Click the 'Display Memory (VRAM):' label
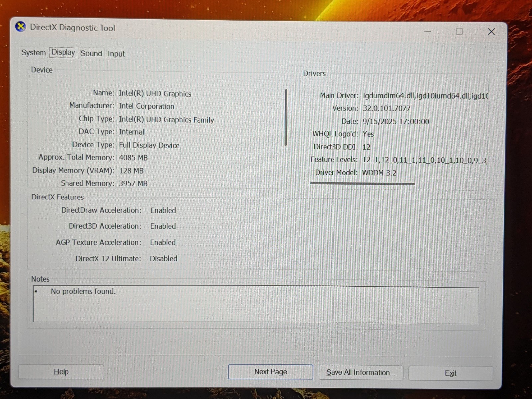532x399 pixels. point(73,170)
